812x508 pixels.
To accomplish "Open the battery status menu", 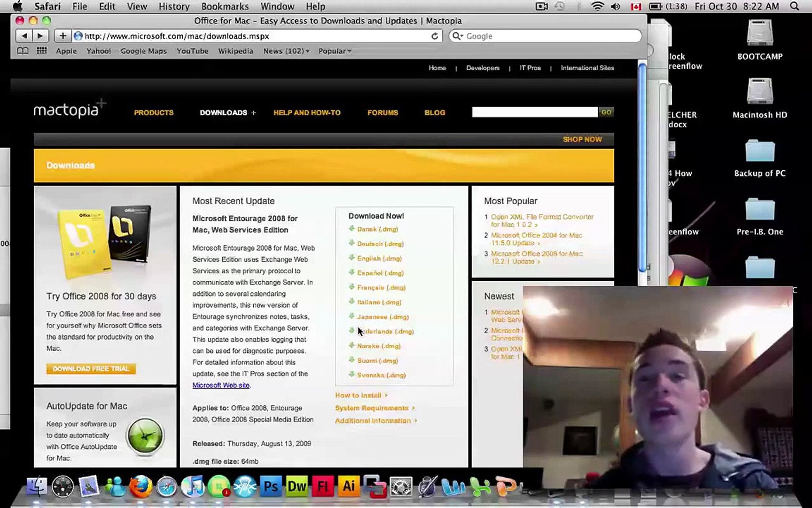I will click(668, 7).
